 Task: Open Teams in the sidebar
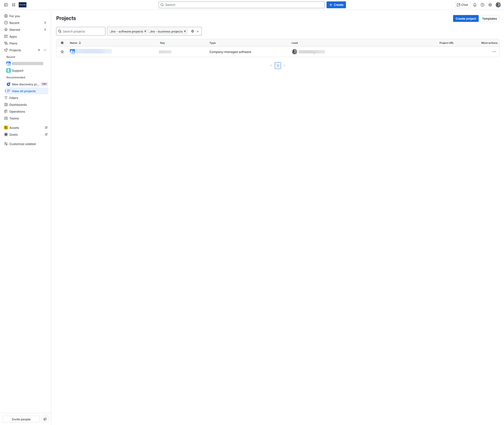[26, 118]
